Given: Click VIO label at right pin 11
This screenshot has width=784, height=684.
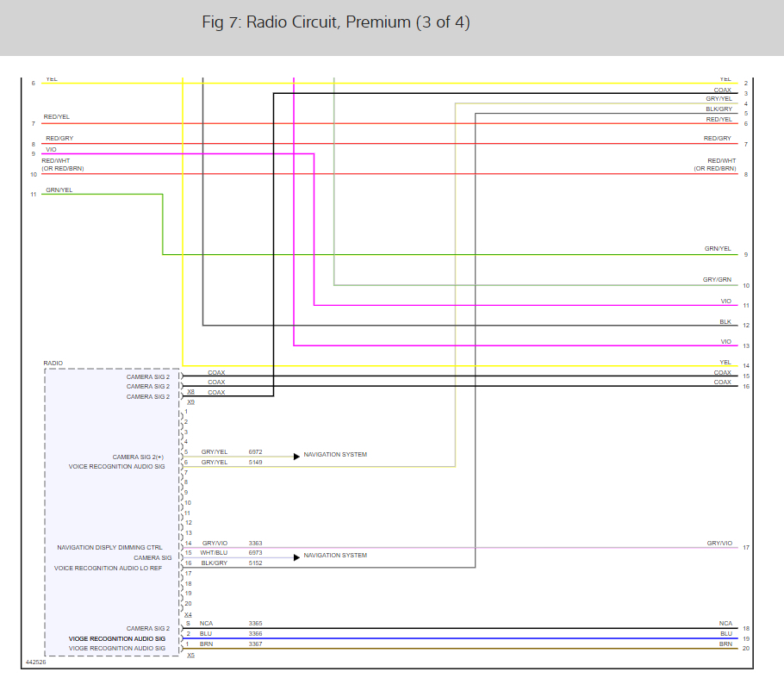Looking at the screenshot, I should (726, 302).
